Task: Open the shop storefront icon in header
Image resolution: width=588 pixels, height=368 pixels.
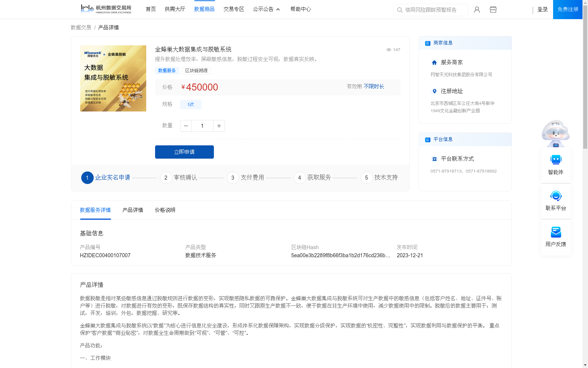Action: click(493, 10)
